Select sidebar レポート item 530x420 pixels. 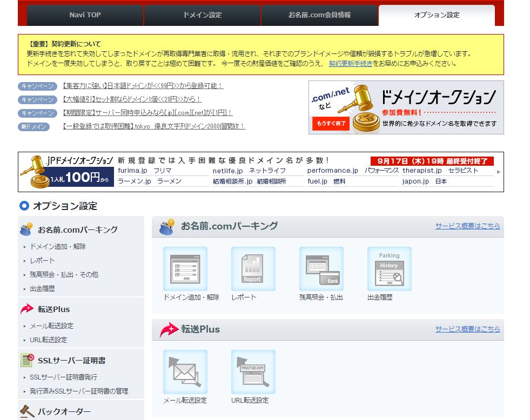pos(42,261)
